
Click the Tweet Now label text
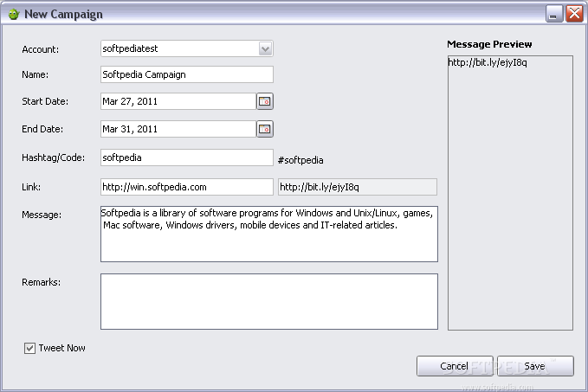[x=61, y=348]
